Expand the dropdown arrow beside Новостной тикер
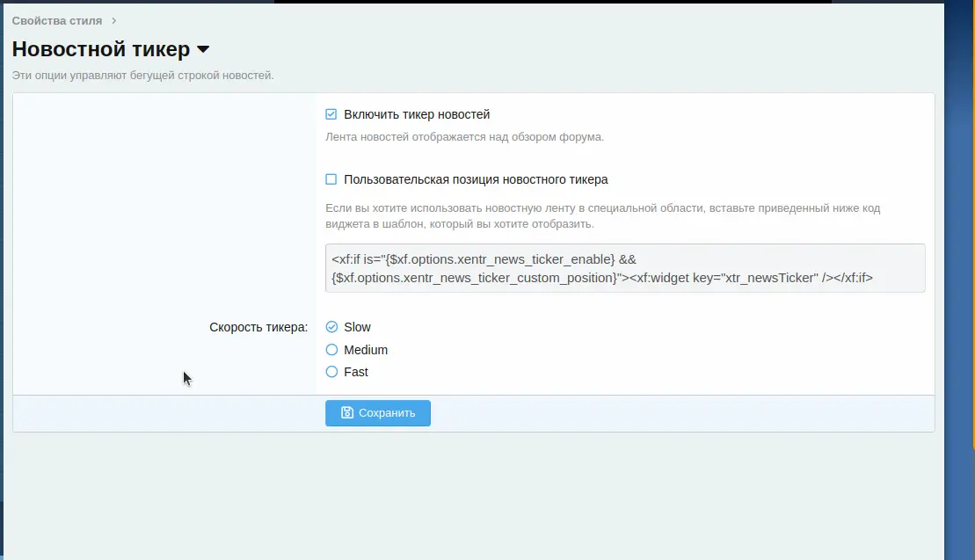The image size is (975, 560). pos(203,49)
